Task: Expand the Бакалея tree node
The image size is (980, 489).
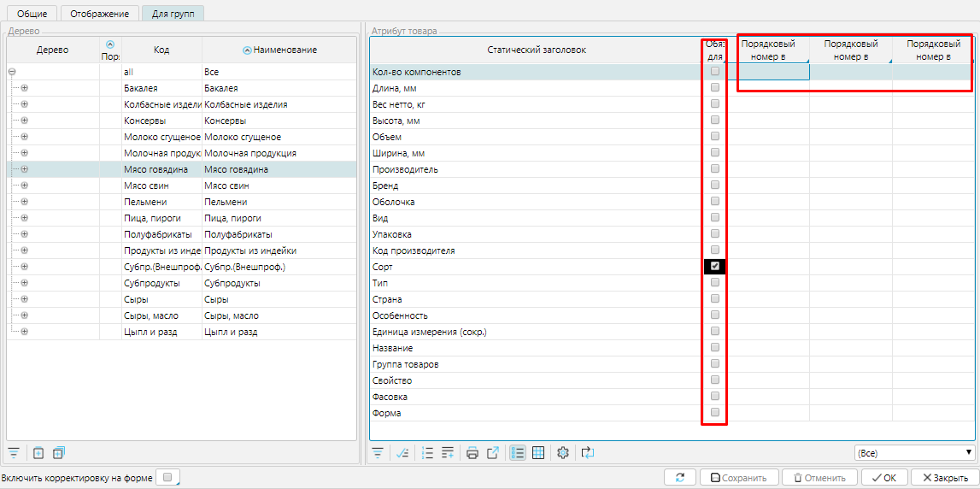Action: tap(24, 88)
